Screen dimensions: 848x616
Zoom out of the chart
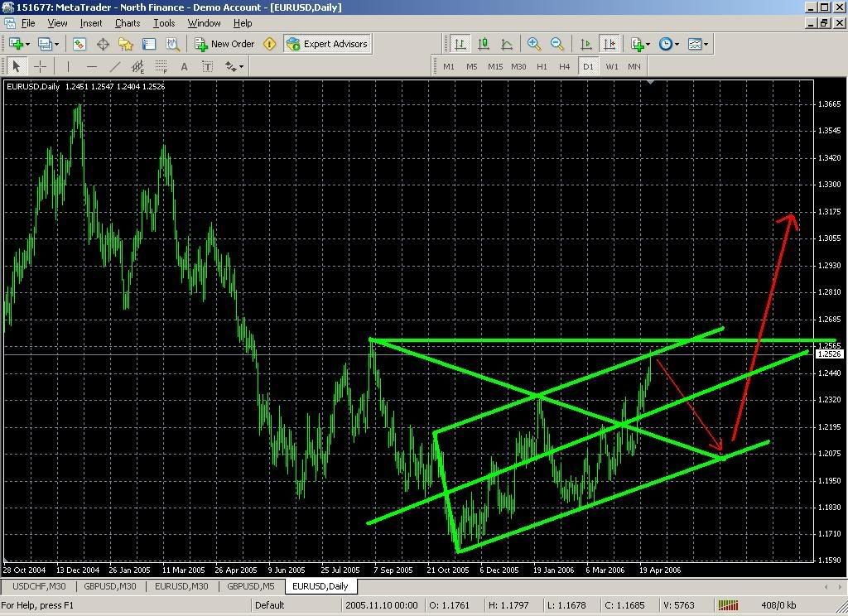tap(557, 44)
